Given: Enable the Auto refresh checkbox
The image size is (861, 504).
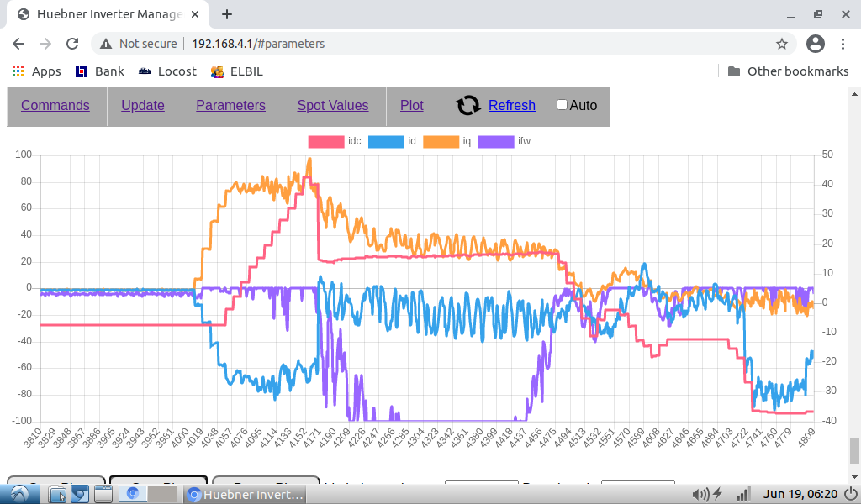Looking at the screenshot, I should coord(563,105).
